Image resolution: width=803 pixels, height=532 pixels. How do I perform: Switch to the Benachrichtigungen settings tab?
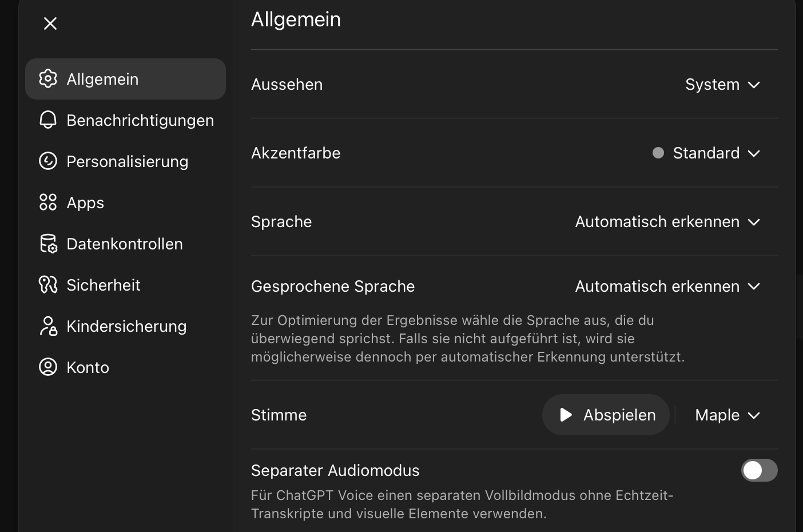(140, 120)
